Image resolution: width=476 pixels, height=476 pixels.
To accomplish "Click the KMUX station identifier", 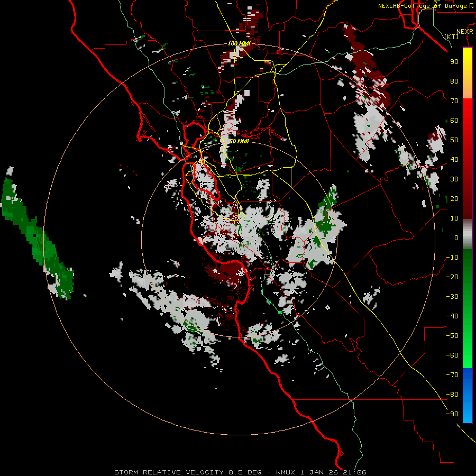I will click(286, 472).
